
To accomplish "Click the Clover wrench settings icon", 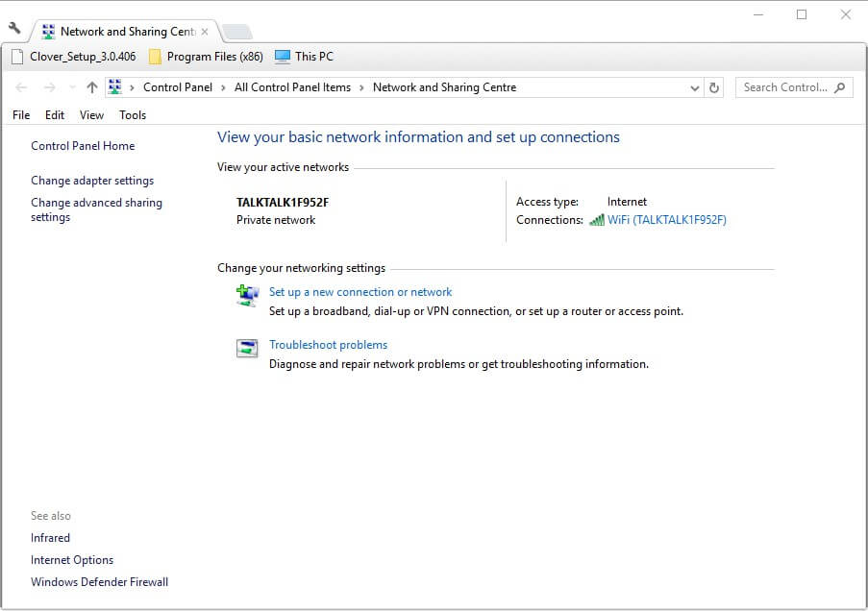I will 14,29.
